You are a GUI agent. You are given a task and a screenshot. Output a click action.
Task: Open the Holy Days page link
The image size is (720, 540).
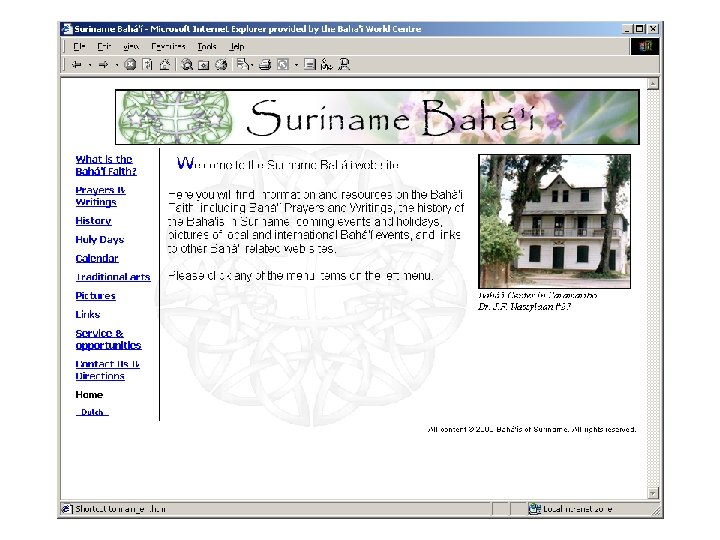100,240
